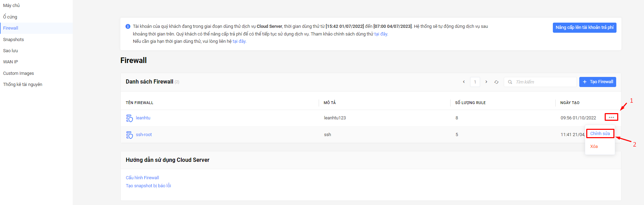Open Tạo snapshot bị báo lỗi link
This screenshot has width=644, height=205.
click(149, 186)
